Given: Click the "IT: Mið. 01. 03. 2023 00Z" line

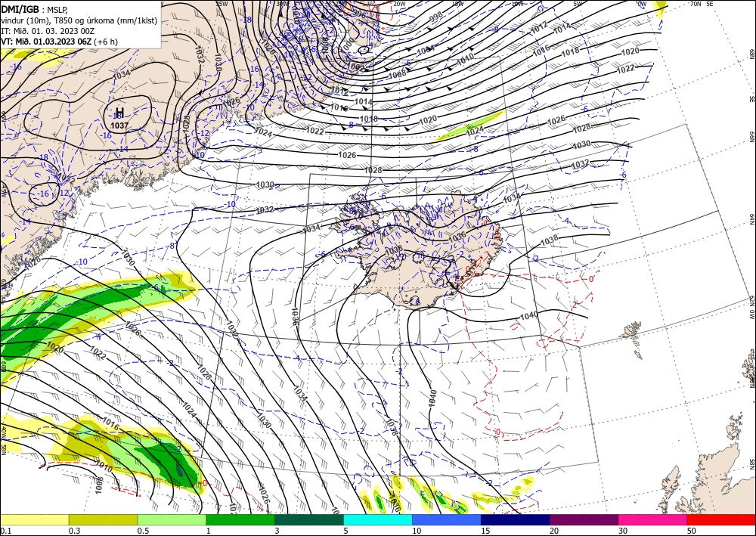Looking at the screenshot, I should click(47, 31).
